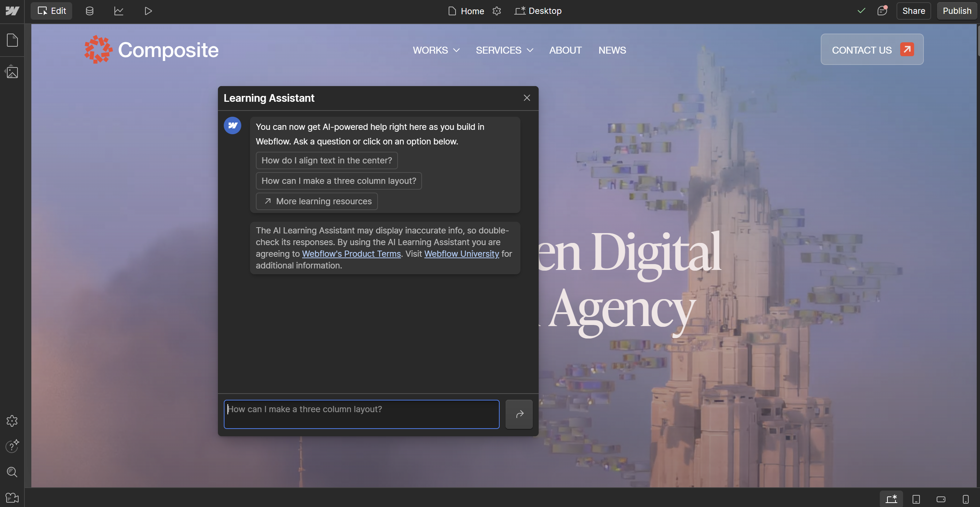Click the Publish button

957,11
